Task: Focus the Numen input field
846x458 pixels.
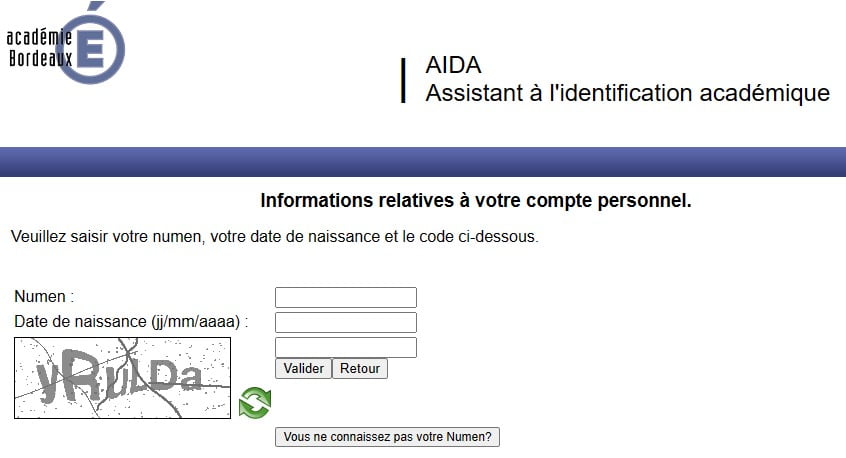Action: pos(346,297)
